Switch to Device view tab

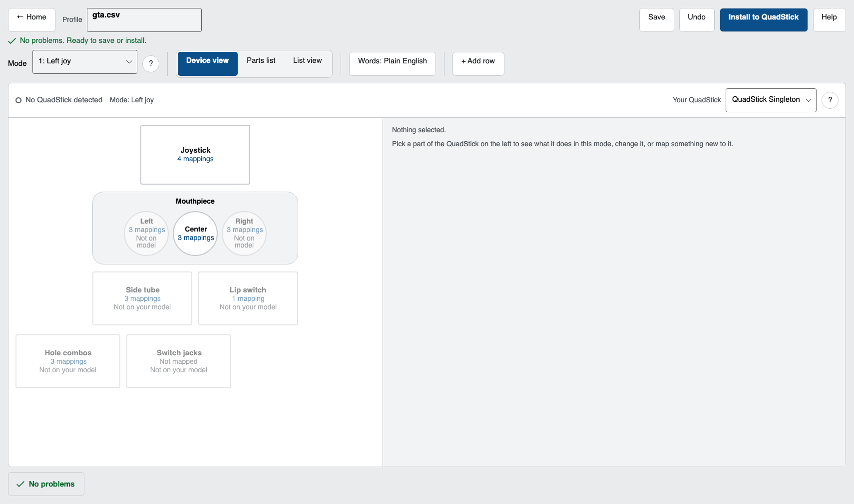click(x=208, y=64)
